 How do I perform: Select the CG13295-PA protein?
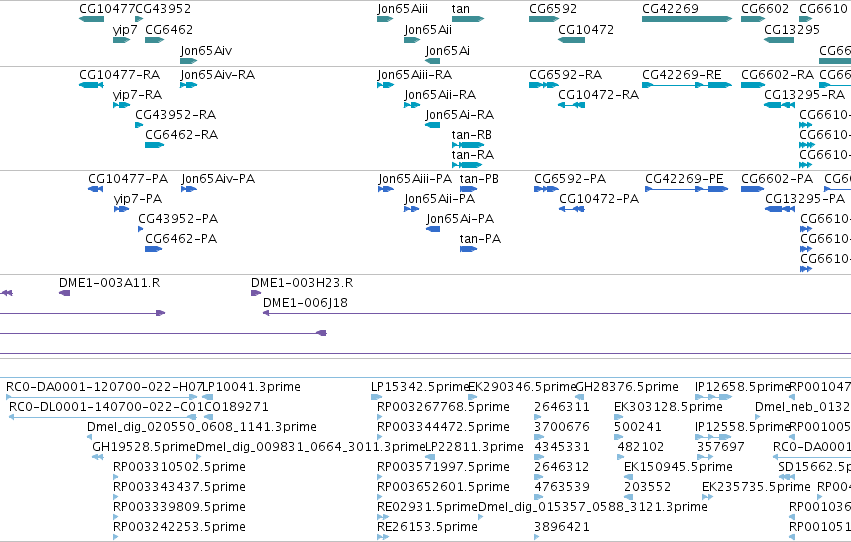pos(780,209)
